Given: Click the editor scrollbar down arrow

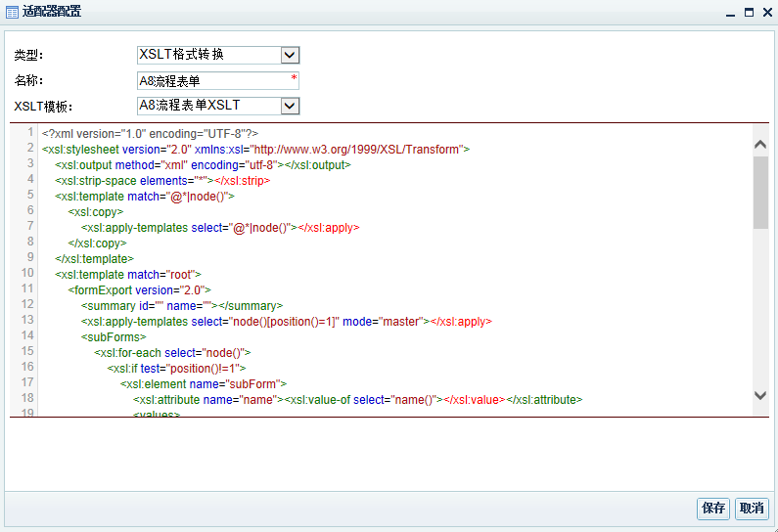Looking at the screenshot, I should tap(760, 395).
